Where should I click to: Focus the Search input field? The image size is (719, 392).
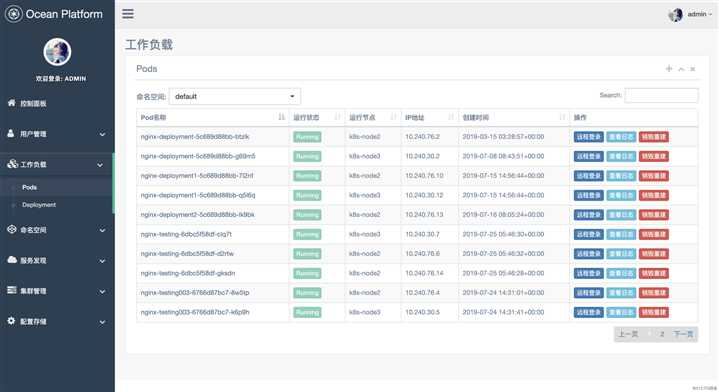(x=661, y=95)
